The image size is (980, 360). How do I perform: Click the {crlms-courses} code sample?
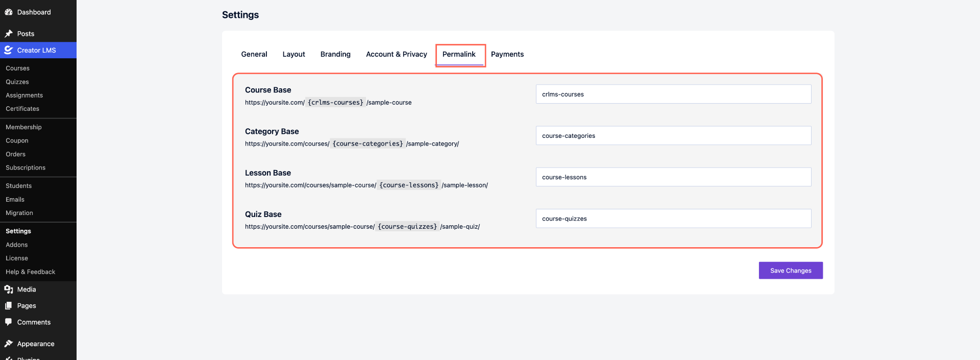tap(335, 102)
